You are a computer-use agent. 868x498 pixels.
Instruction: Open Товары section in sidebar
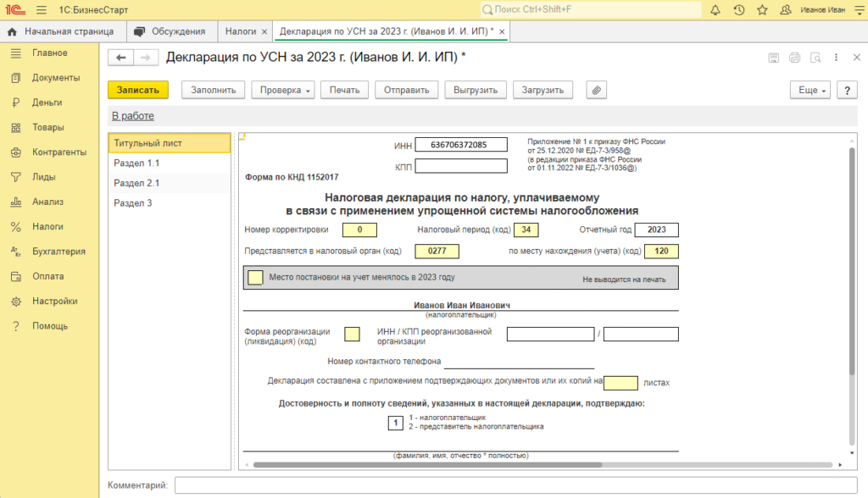[49, 127]
